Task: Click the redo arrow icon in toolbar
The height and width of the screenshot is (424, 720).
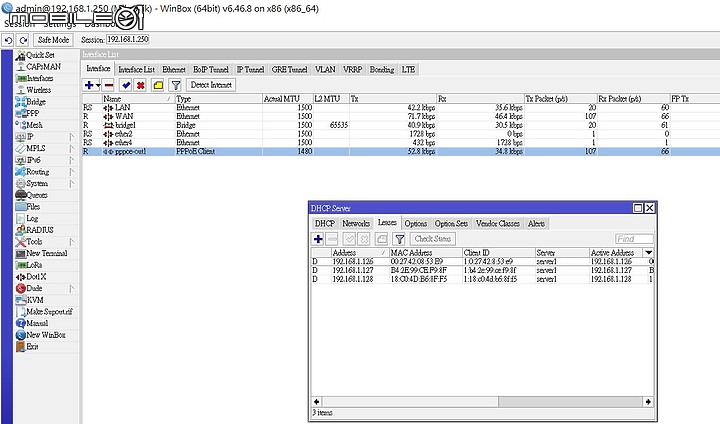Action: 23,40
